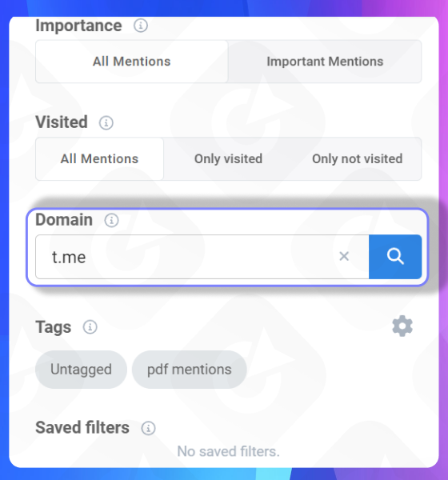
Task: Click the Saved filters heading
Action: [x=82, y=428]
